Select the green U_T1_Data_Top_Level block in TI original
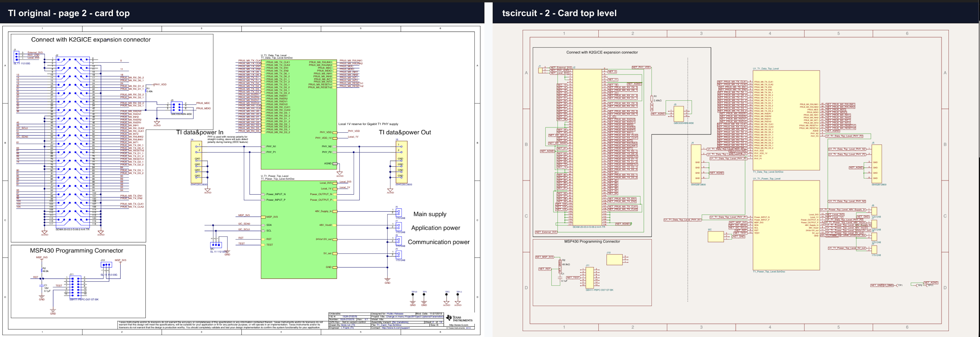980x337 pixels. click(299, 114)
